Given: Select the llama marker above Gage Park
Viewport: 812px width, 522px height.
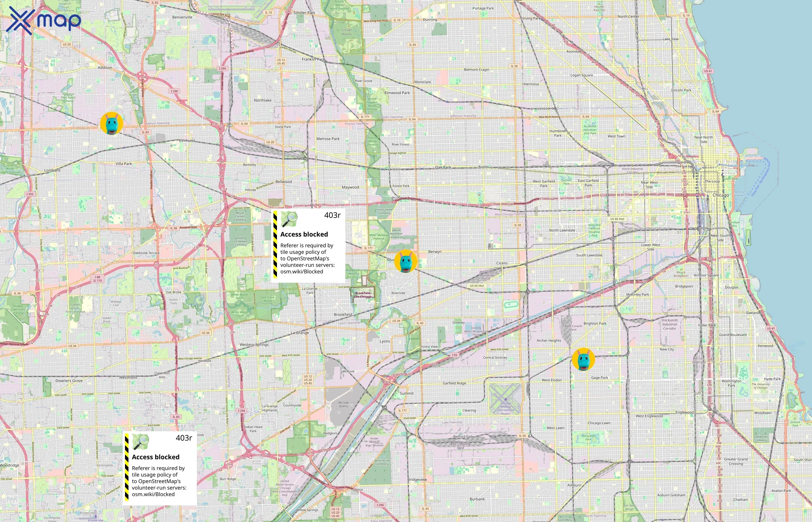Looking at the screenshot, I should (x=583, y=359).
